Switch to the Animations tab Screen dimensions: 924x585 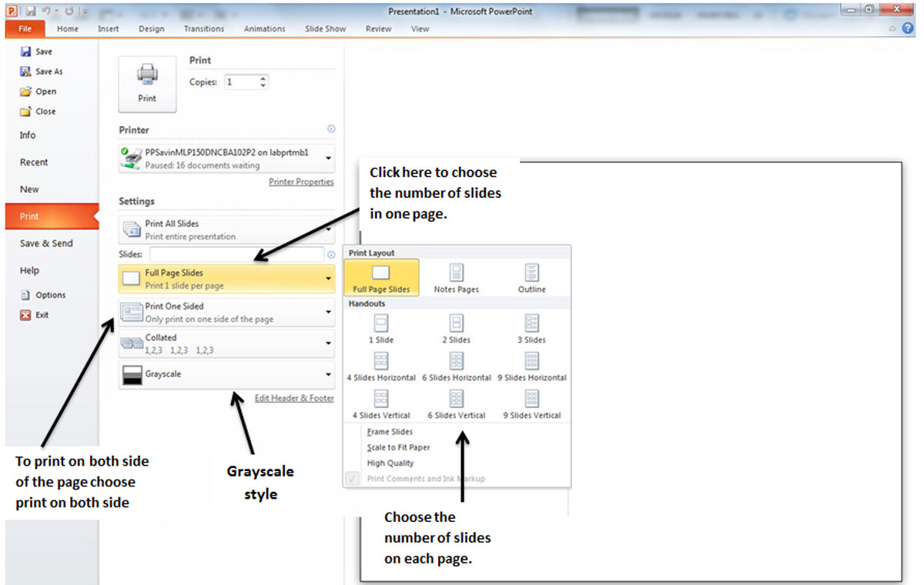265,28
